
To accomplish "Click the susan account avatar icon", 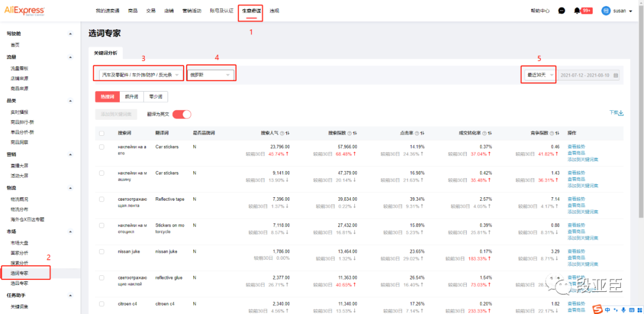I will click(x=606, y=11).
